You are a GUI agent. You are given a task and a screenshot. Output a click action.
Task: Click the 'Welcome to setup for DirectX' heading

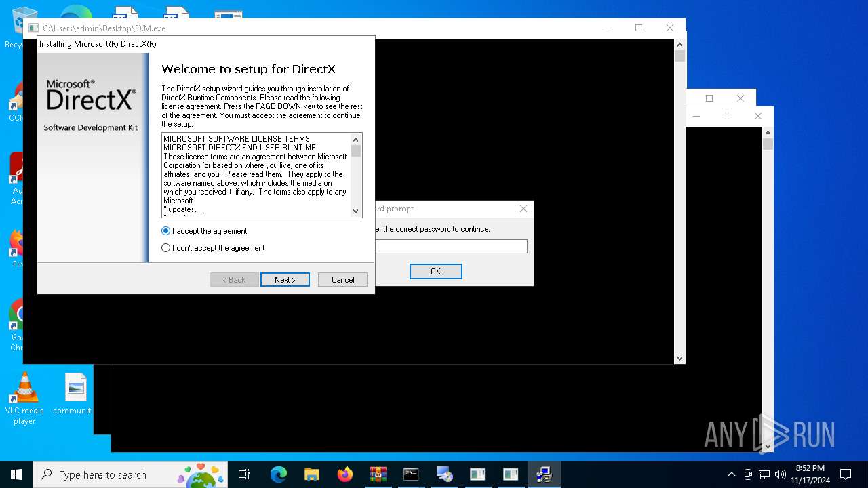pos(248,69)
